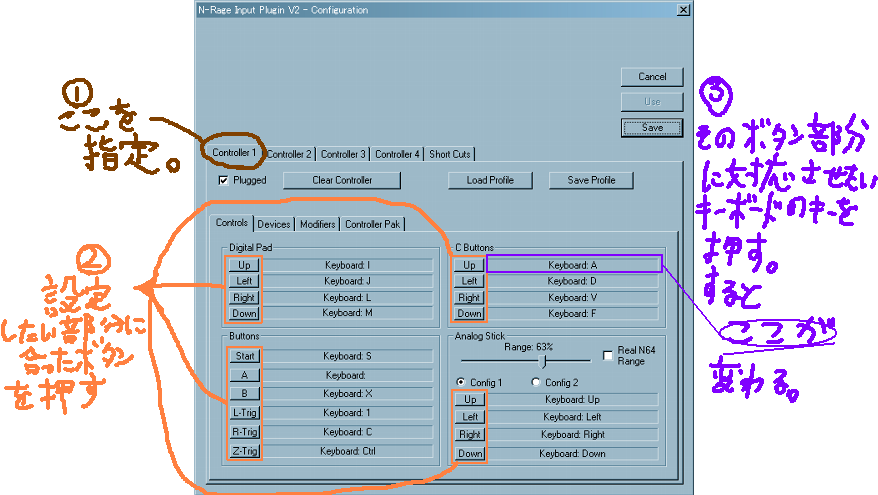Viewport: 878px width, 495px height.
Task: Click the A button mapping
Action: (x=245, y=375)
